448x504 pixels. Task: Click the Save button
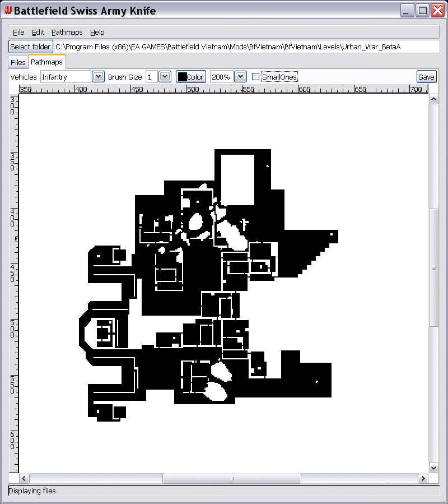426,77
